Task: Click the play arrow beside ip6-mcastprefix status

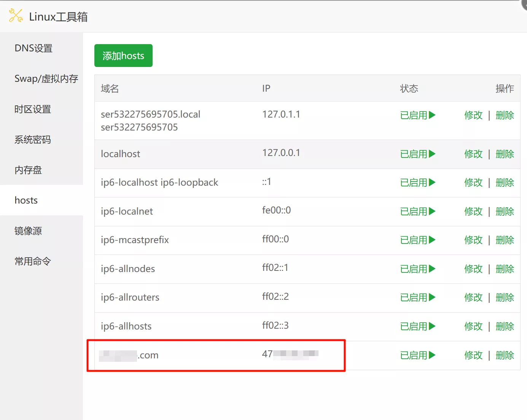Action: (x=432, y=240)
